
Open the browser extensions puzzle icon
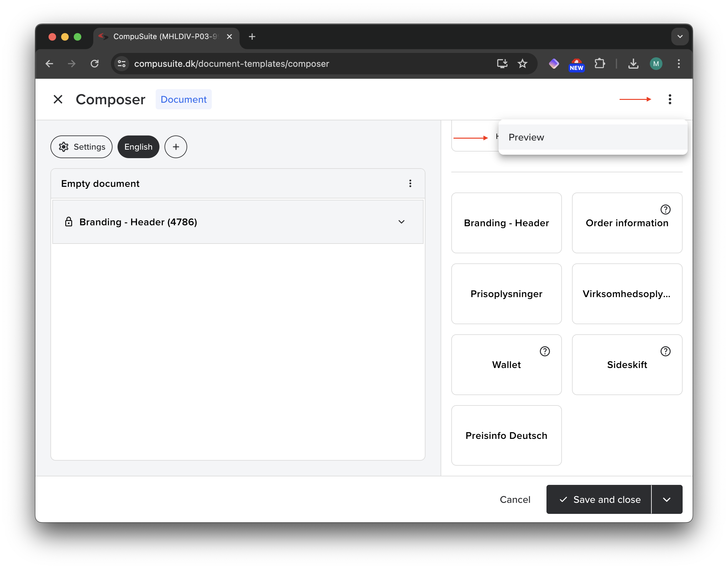[x=599, y=63]
